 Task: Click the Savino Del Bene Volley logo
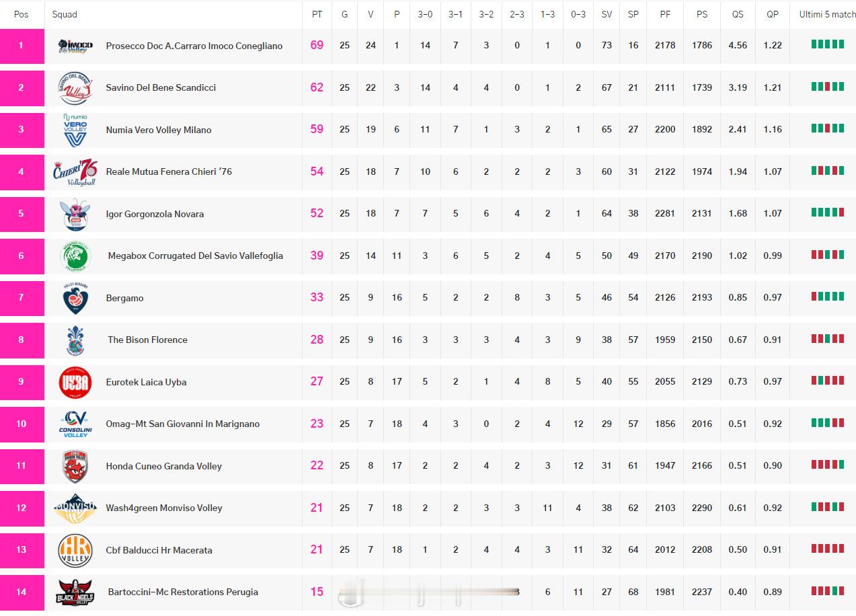pos(75,87)
